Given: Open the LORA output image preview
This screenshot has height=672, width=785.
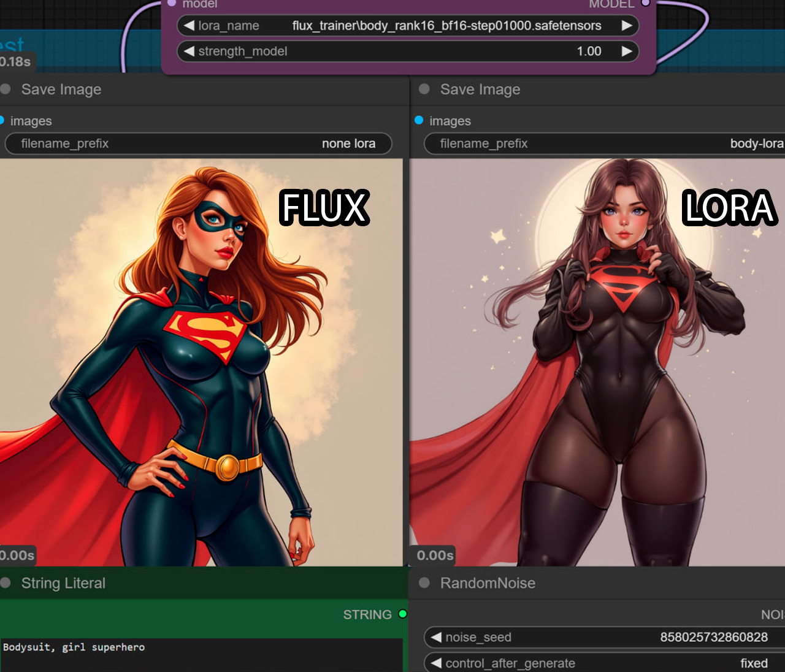Looking at the screenshot, I should [x=597, y=362].
